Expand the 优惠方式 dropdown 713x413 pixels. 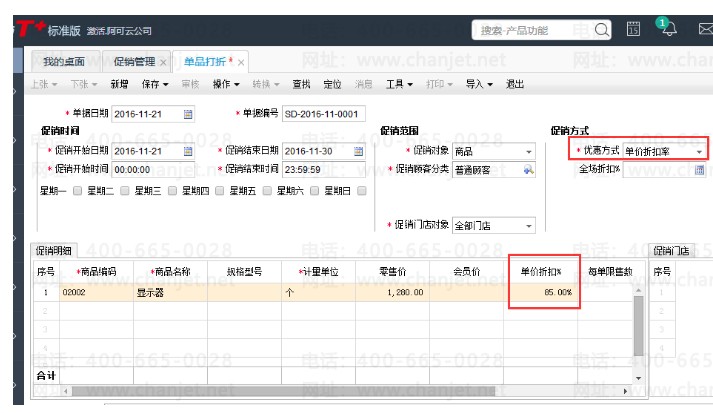pyautogui.click(x=699, y=151)
